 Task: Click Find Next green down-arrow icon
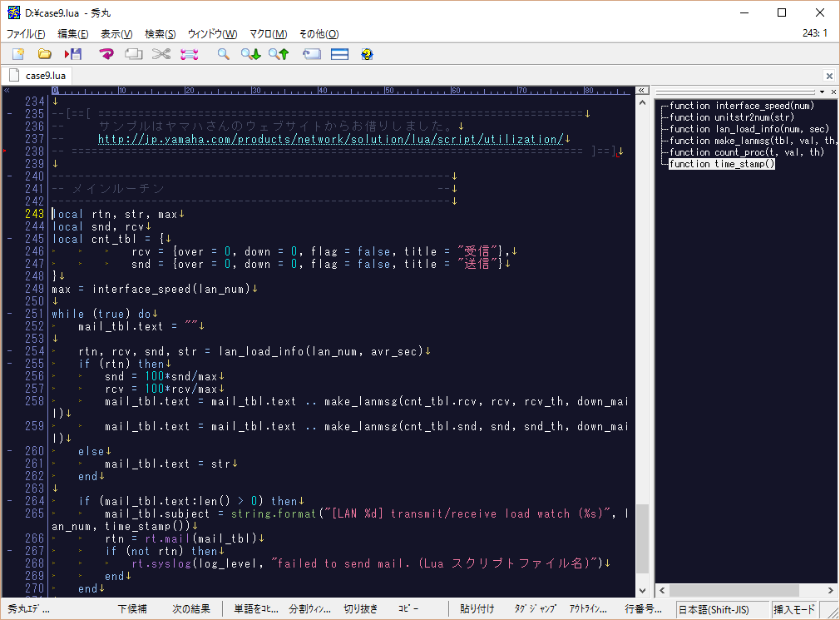(x=250, y=54)
